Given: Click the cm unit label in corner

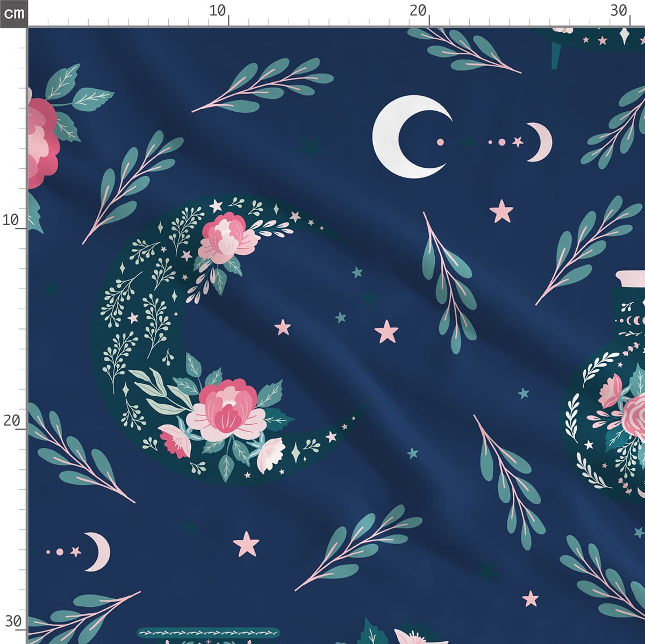Looking at the screenshot, I should 13,13.
